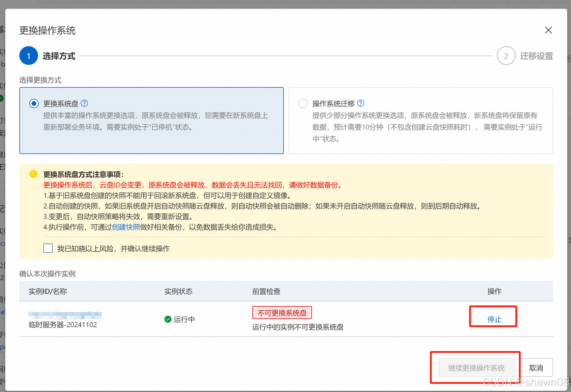Viewport: 571px width, 392px height.
Task: Click help icon beside 操作系统迁移
Action: tap(361, 103)
